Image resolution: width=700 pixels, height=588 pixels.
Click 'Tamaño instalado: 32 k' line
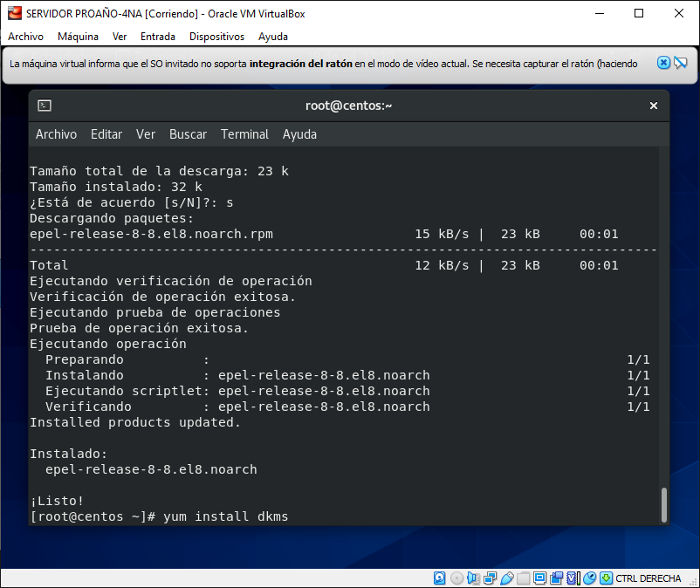116,187
